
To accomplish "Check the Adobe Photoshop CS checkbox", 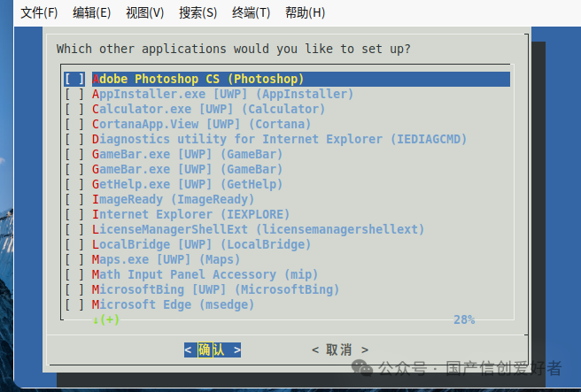I will click(74, 79).
